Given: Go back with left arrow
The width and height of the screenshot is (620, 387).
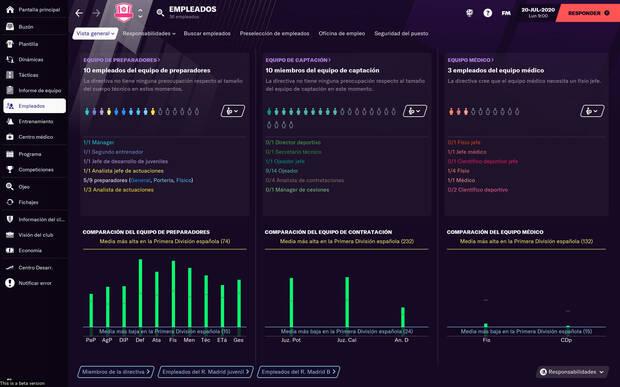Looking at the screenshot, I should (x=79, y=13).
